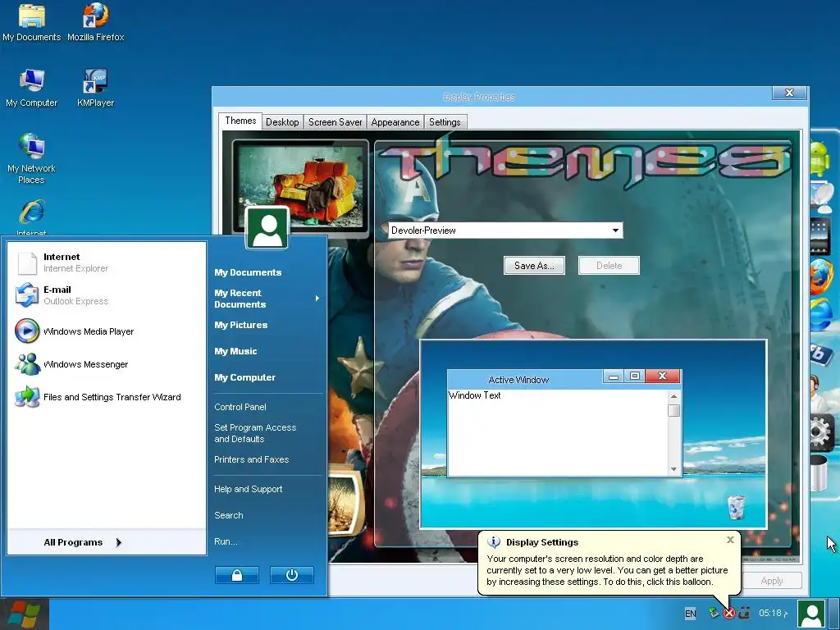Open the My Documents desktop icon

tap(32, 24)
